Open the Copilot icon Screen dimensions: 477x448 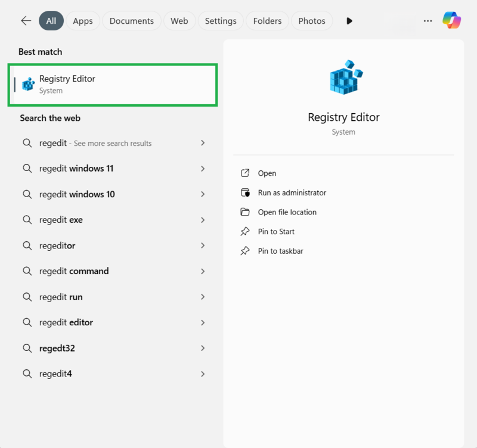tap(451, 21)
